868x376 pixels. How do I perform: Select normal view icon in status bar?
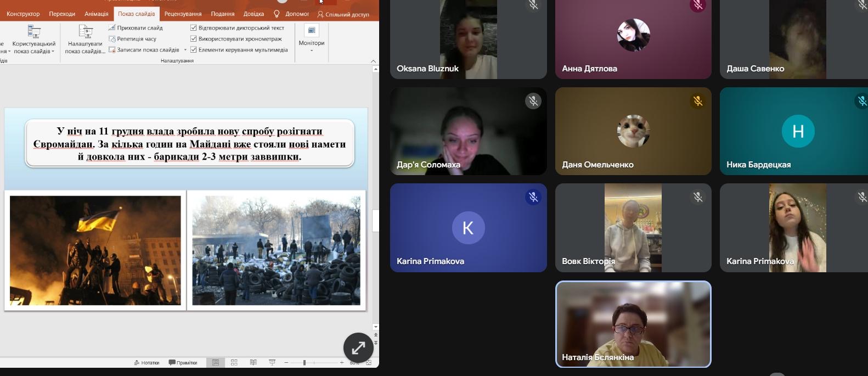[216, 362]
